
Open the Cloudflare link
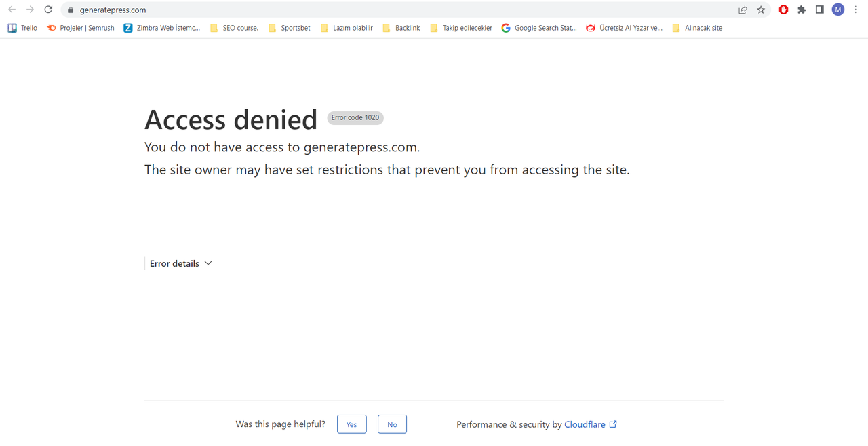pyautogui.click(x=585, y=424)
